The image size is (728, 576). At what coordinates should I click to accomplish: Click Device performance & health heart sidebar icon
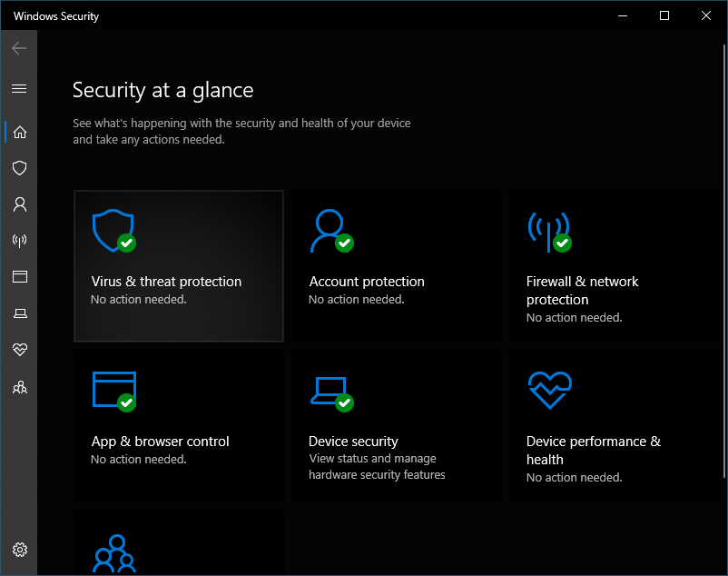(x=19, y=350)
